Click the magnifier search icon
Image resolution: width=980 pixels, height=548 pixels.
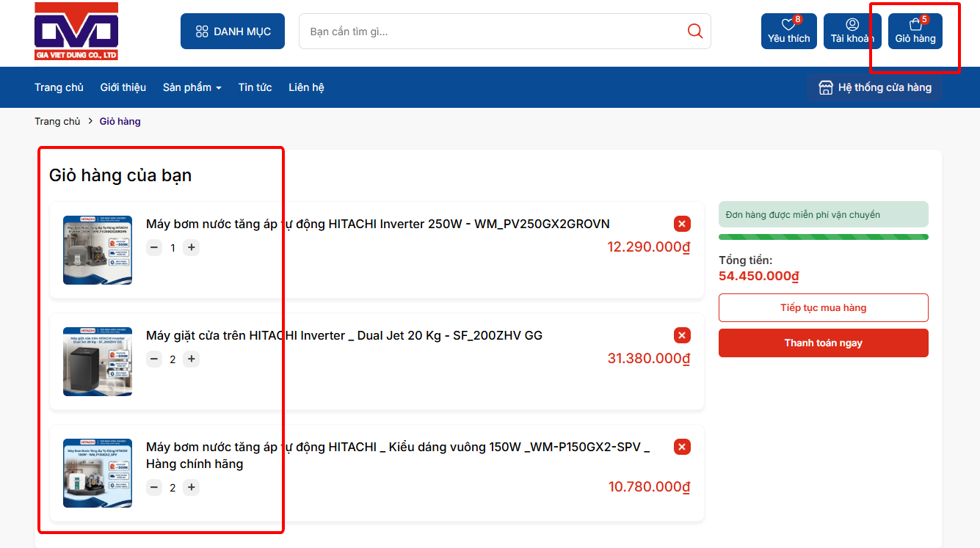pyautogui.click(x=694, y=31)
